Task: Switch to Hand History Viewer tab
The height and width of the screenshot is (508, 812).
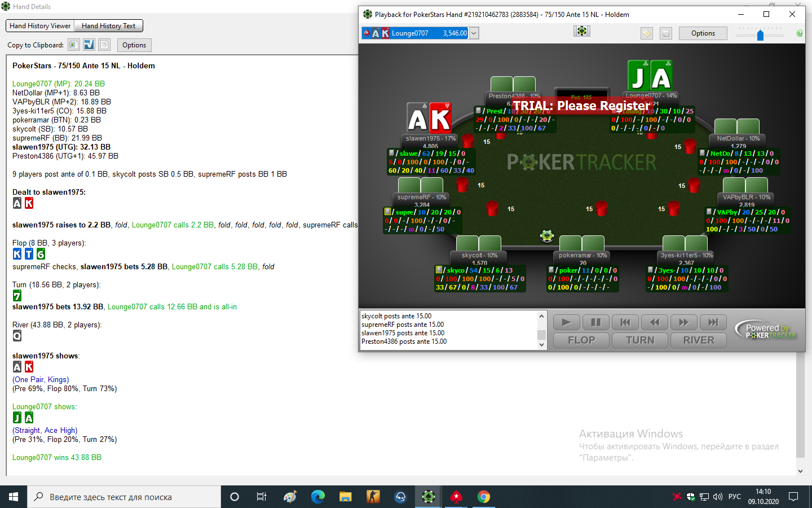Action: 40,26
